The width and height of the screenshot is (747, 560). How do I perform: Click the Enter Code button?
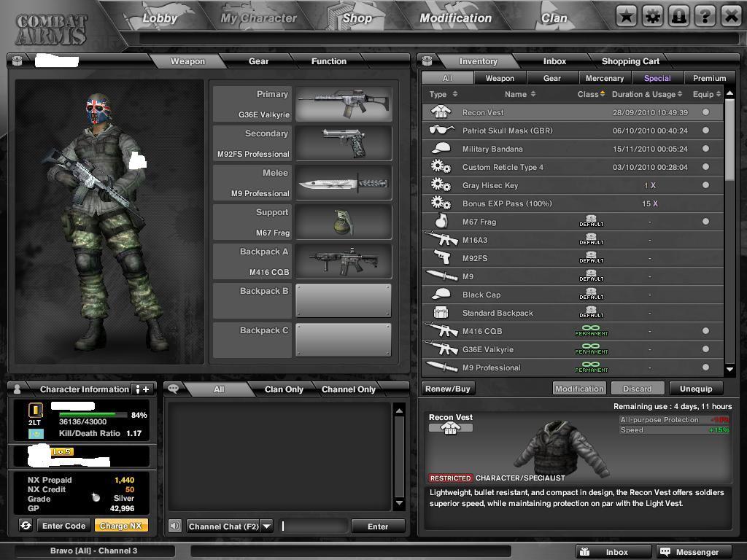point(64,526)
